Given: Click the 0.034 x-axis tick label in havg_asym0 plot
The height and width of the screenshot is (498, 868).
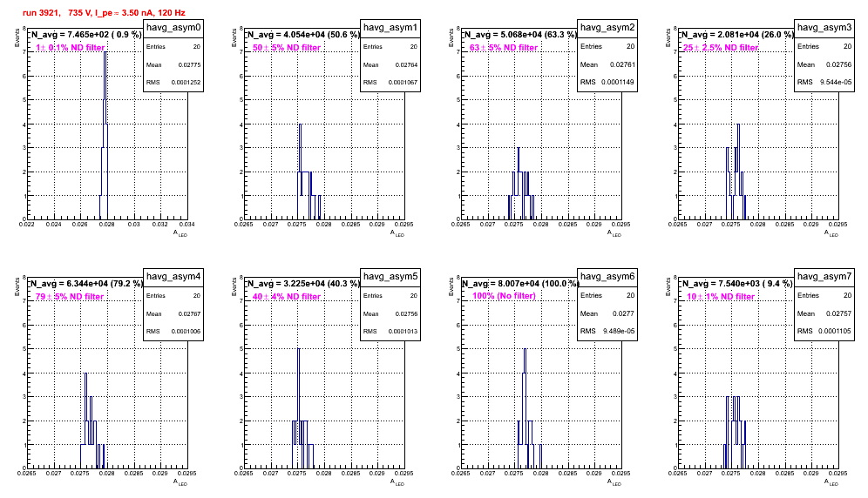Looking at the screenshot, I should [x=187, y=225].
